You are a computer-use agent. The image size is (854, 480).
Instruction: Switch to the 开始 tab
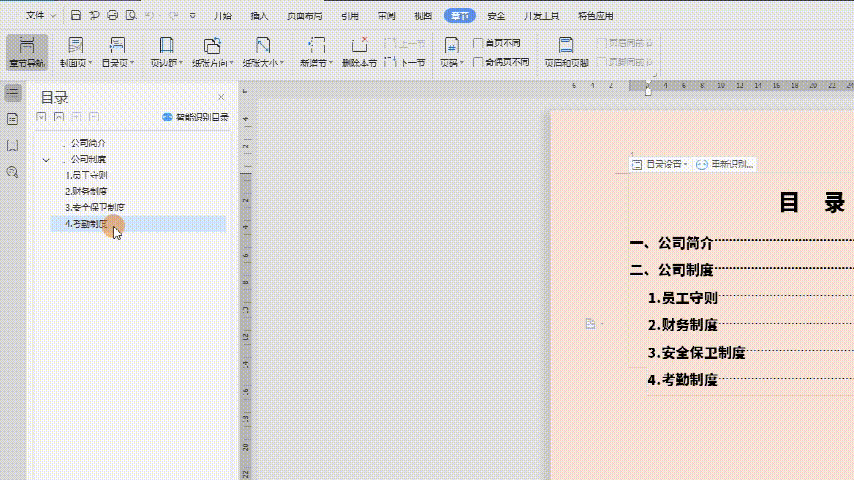(x=223, y=16)
